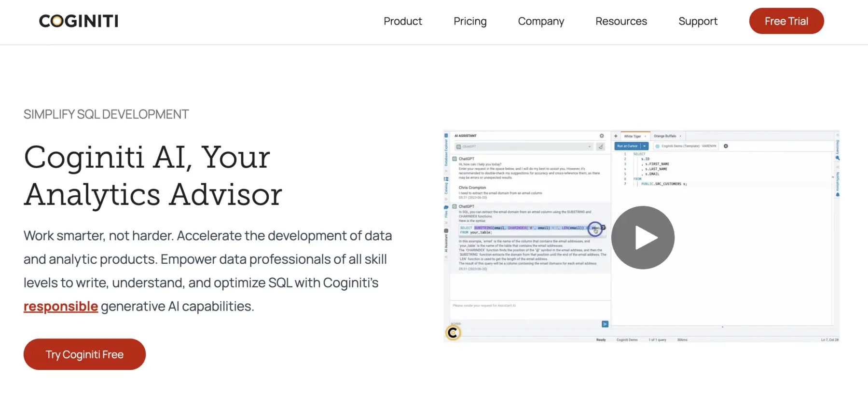Open the Company menu
Viewport: 868px width, 419px height.
(x=541, y=21)
